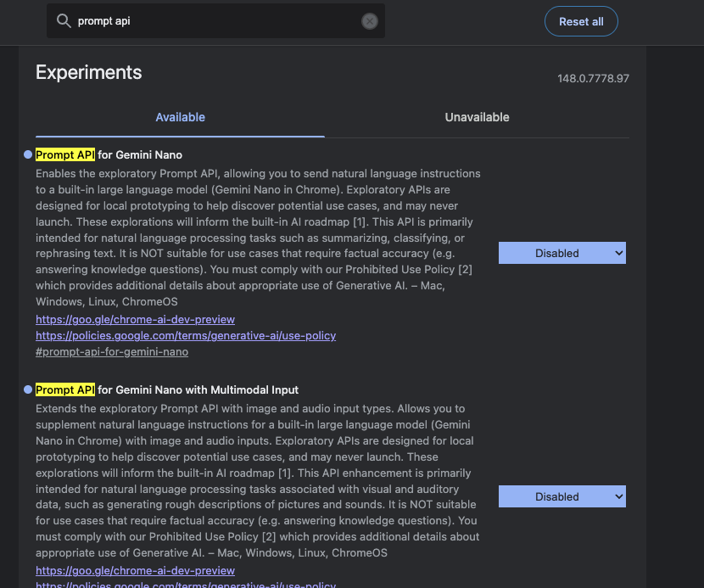
Task: Click the search magnifier icon
Action: tap(64, 20)
